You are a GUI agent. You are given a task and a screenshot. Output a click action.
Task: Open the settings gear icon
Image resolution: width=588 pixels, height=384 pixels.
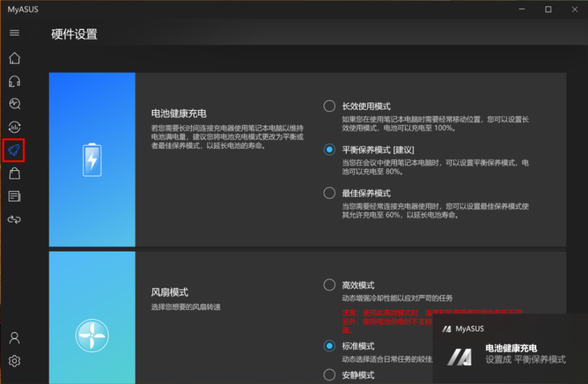(x=14, y=361)
